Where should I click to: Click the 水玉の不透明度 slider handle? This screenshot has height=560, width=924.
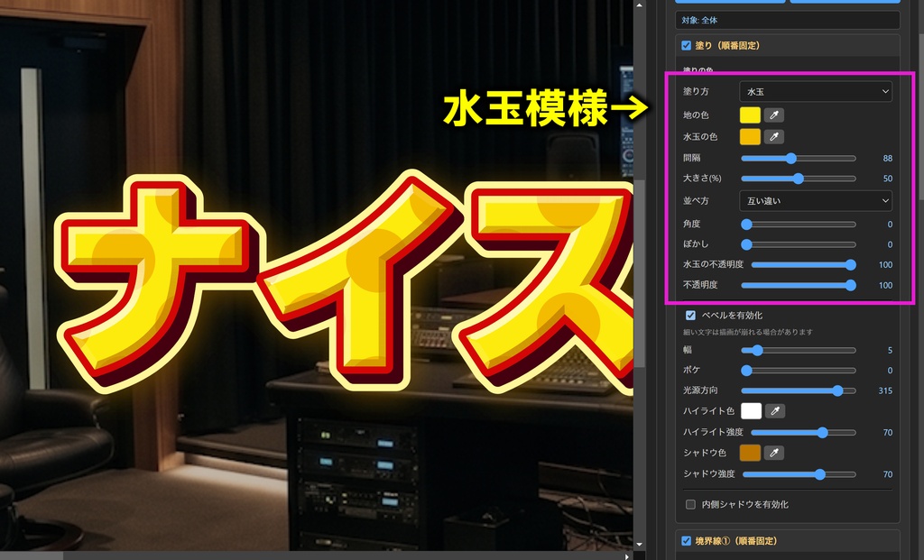(x=850, y=265)
